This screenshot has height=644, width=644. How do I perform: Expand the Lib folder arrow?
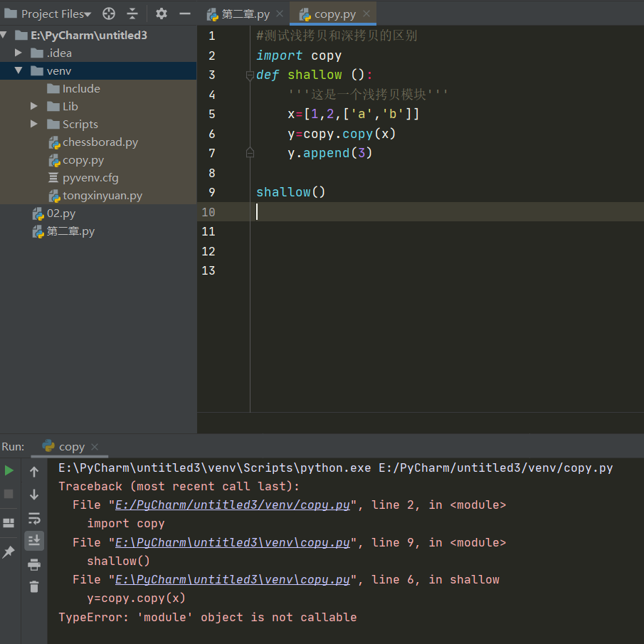click(x=33, y=106)
